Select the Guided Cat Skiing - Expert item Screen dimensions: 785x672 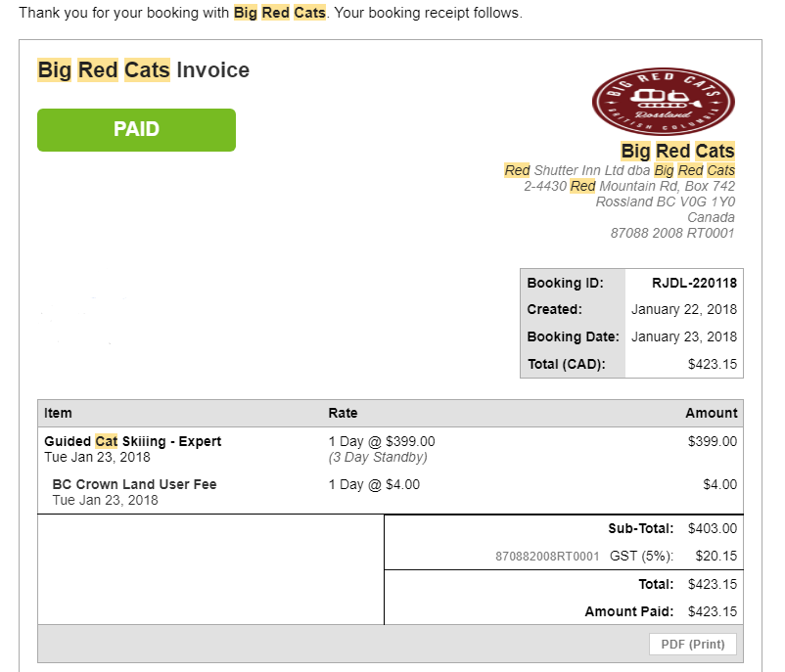coord(132,442)
